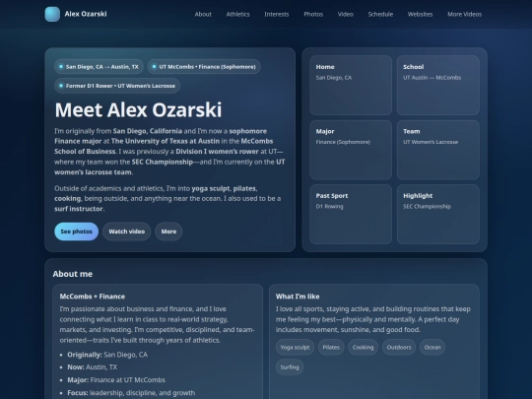Viewport: 532px width, 399px height.
Task: Select the Outdoors tag
Action: (x=399, y=347)
